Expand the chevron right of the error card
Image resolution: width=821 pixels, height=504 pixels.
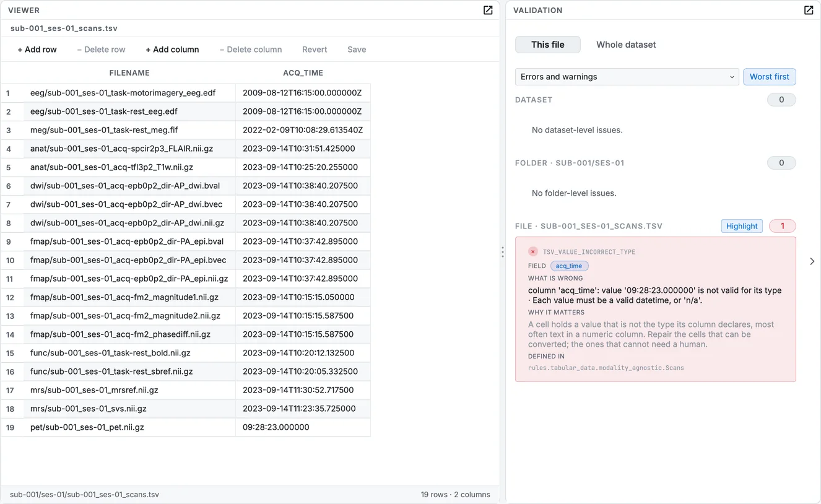[812, 261]
